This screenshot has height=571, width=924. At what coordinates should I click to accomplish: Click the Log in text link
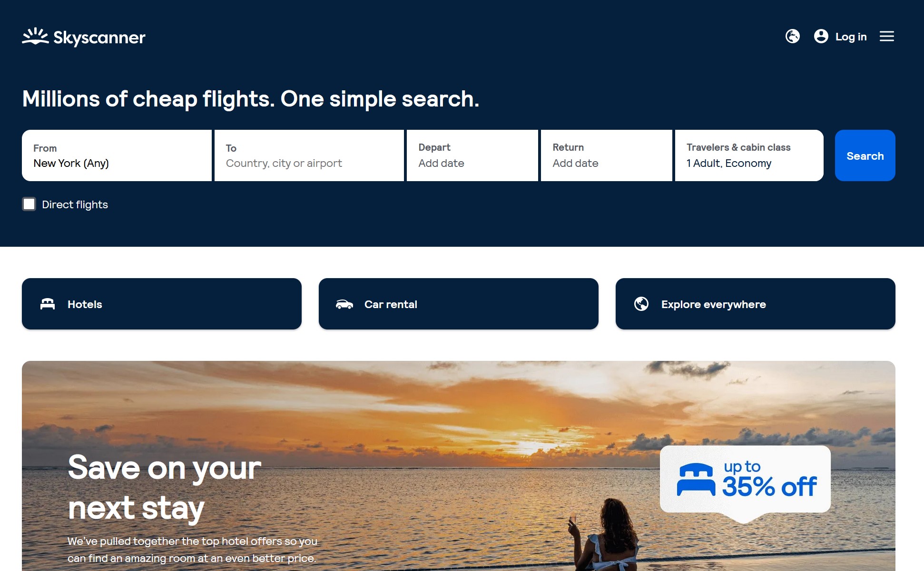point(851,37)
